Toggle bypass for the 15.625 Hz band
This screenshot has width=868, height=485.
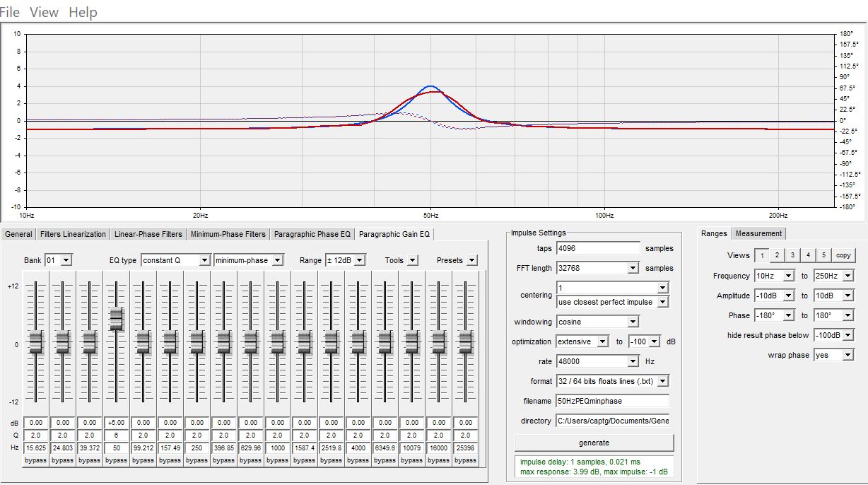point(35,460)
